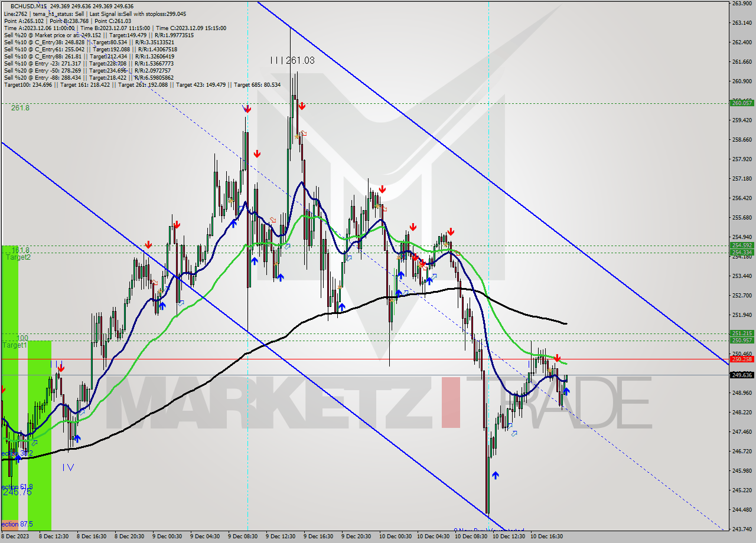Click the red 250.258 price tag
Viewport: 756px width, 543px height.
(x=742, y=359)
